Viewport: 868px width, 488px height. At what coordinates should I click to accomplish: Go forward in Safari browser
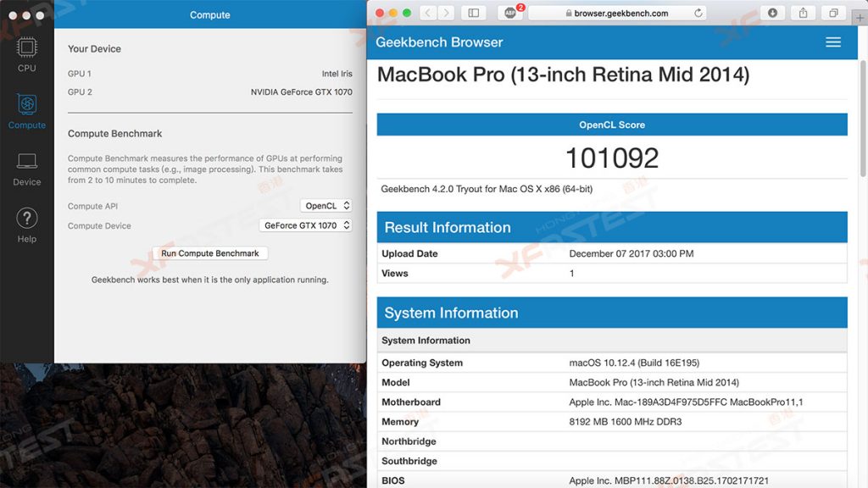click(x=446, y=13)
